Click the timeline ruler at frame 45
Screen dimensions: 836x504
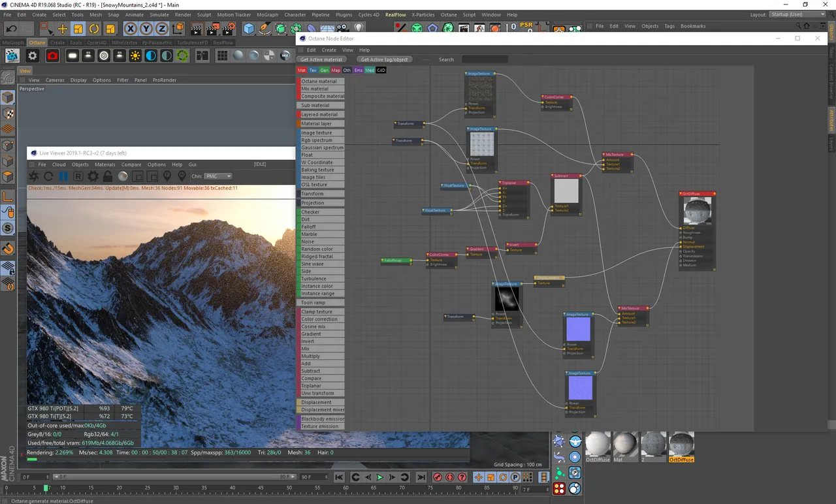(x=261, y=488)
